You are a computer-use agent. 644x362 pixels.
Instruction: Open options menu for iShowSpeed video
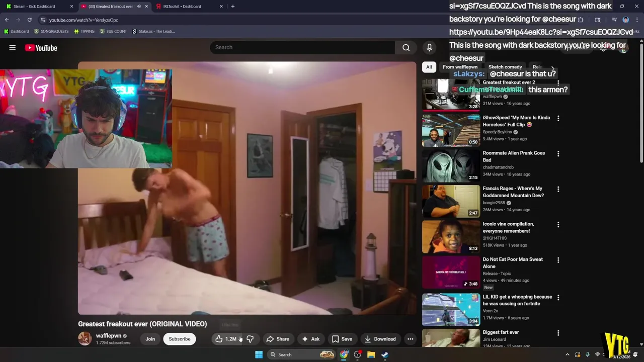(x=558, y=118)
